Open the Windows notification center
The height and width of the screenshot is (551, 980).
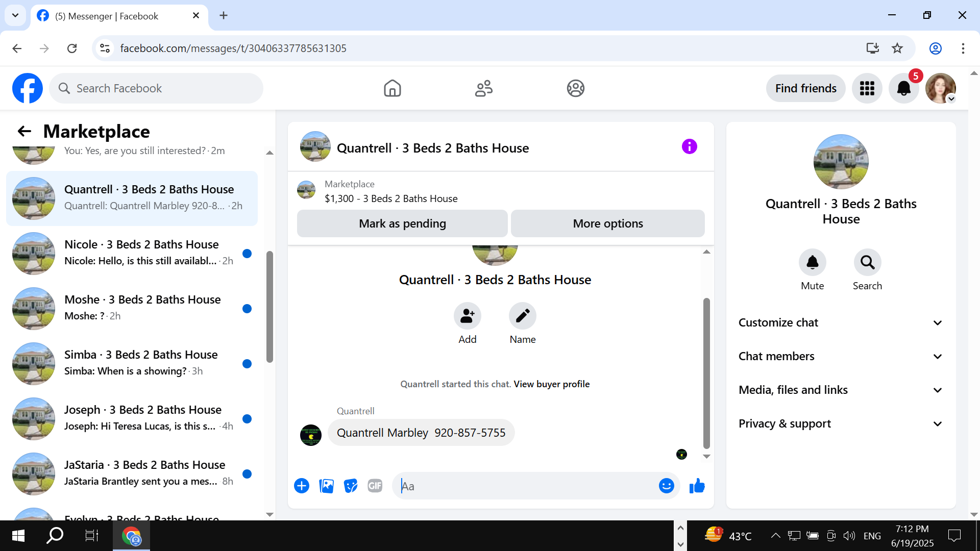tap(954, 536)
